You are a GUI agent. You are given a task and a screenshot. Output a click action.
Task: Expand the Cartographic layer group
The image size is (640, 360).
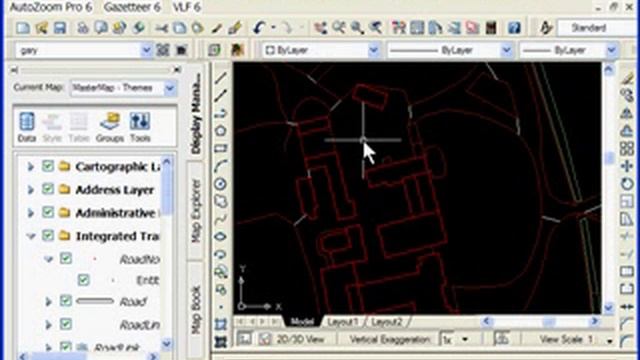[31, 167]
